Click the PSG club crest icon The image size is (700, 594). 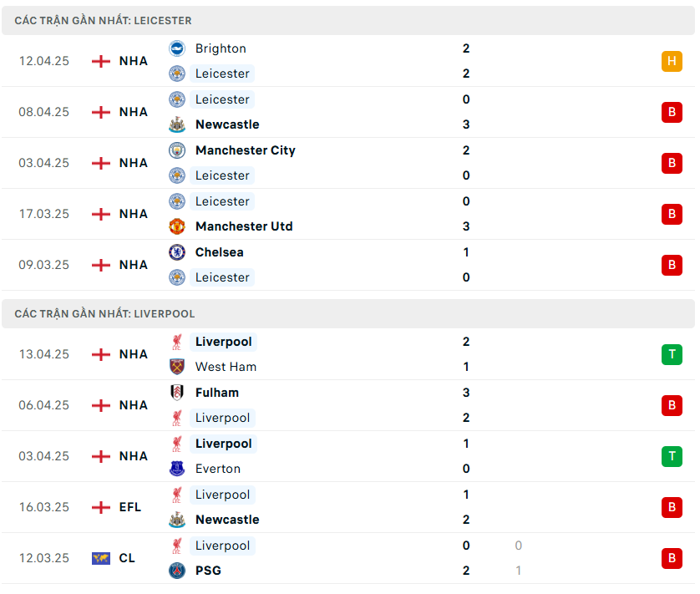click(177, 571)
